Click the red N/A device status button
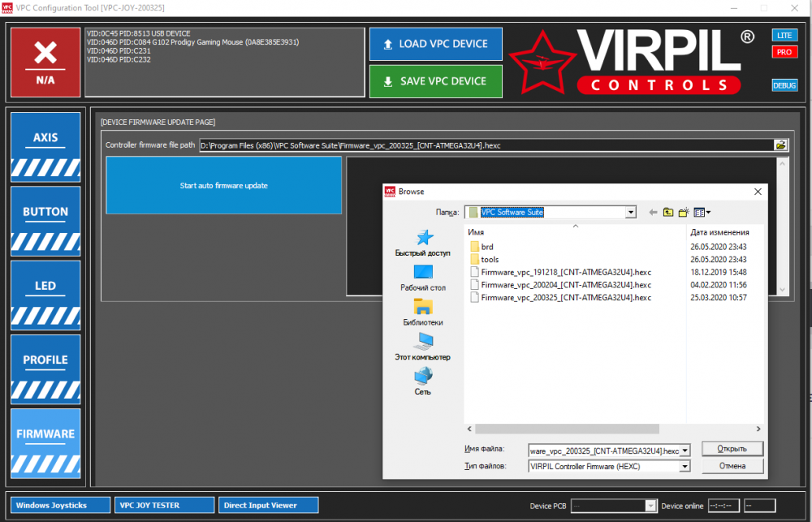 click(45, 63)
